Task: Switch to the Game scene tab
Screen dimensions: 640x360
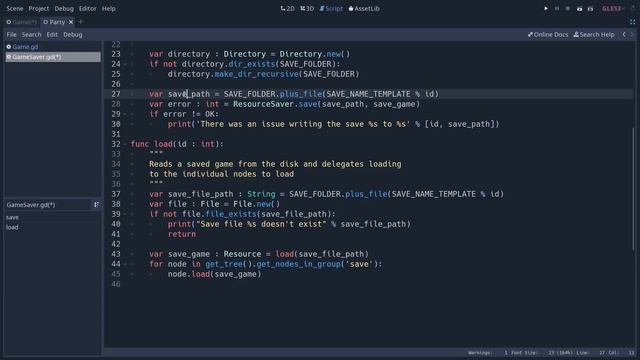Action: pos(22,22)
